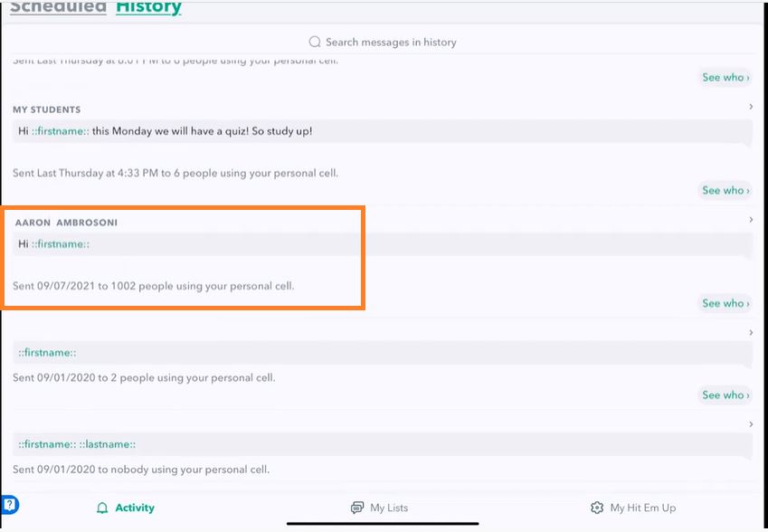Open My Lists from bottom navigation
The image size is (768, 532).
pyautogui.click(x=380, y=508)
